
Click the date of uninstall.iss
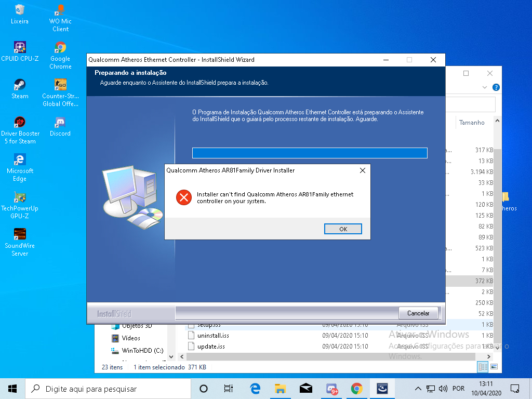[345, 336]
